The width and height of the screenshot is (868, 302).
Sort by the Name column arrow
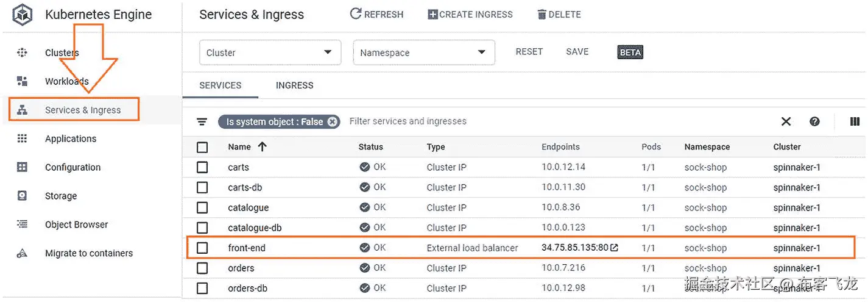(x=263, y=146)
